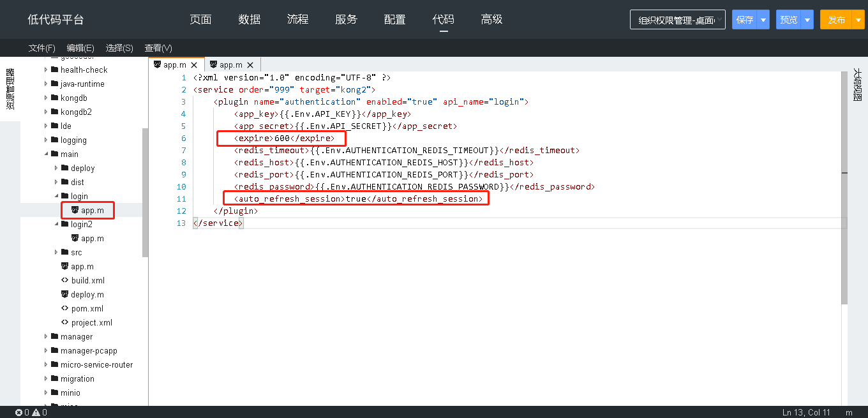Click the warning triangle icon in status bar
The width and height of the screenshot is (868, 418).
36,413
